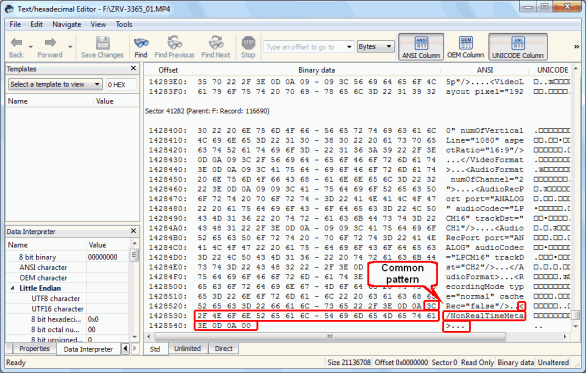Viewport: 586px width, 373px height.
Task: Toggle the OEM Column view
Action: point(466,47)
